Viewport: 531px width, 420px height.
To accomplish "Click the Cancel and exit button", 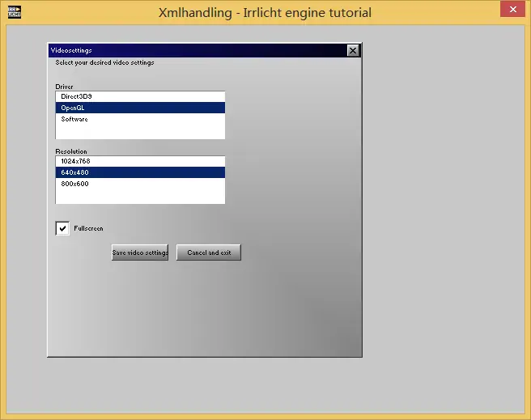I will point(209,252).
